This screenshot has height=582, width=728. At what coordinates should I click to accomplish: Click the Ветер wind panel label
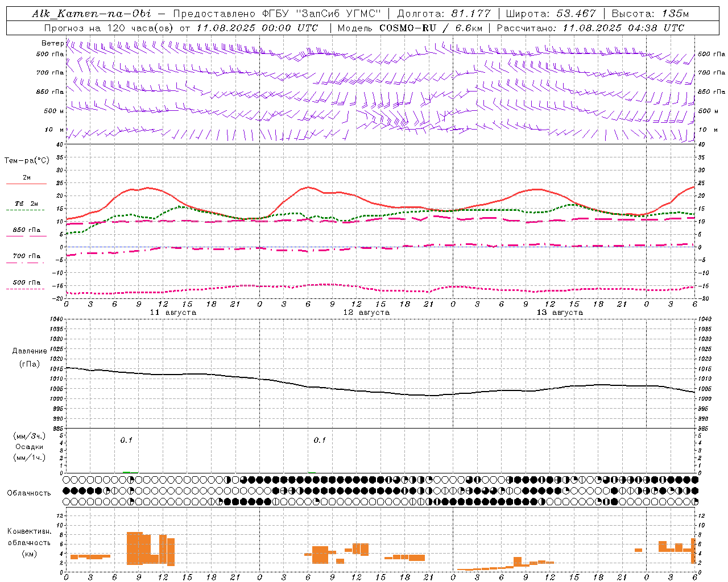[52, 43]
